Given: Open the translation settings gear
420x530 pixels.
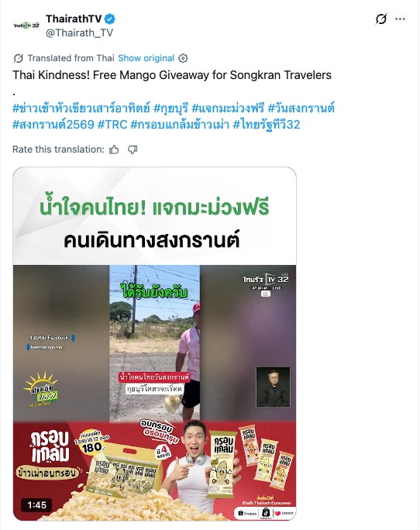Looking at the screenshot, I should click(x=183, y=58).
